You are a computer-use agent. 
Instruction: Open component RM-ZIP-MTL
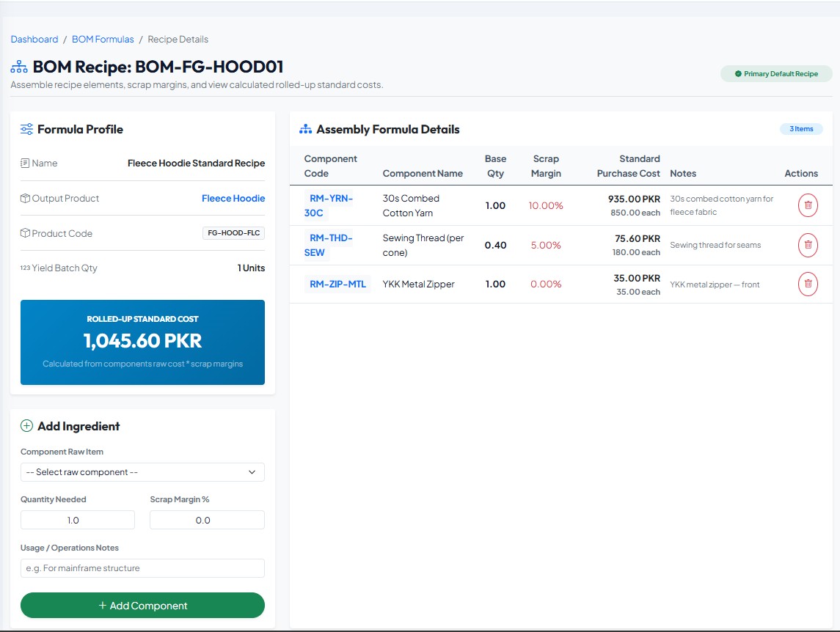tap(337, 284)
